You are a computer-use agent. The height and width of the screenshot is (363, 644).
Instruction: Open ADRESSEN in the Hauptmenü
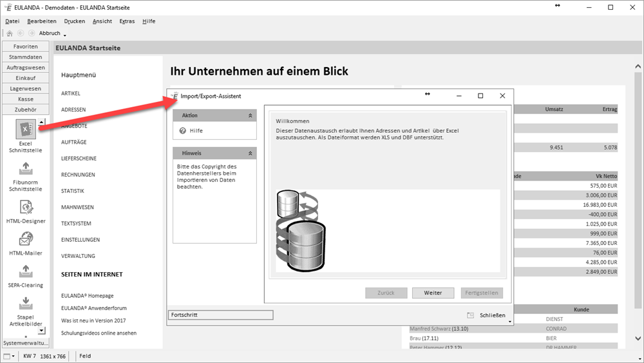tap(73, 110)
